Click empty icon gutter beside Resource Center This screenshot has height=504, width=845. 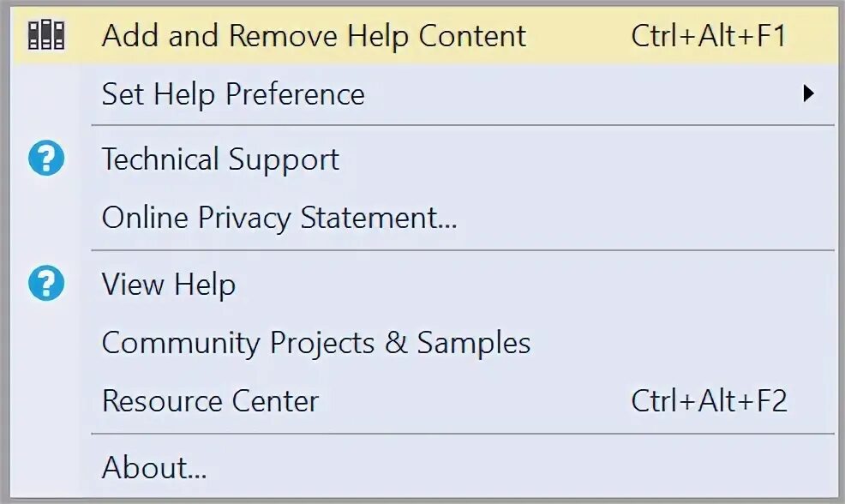46,401
